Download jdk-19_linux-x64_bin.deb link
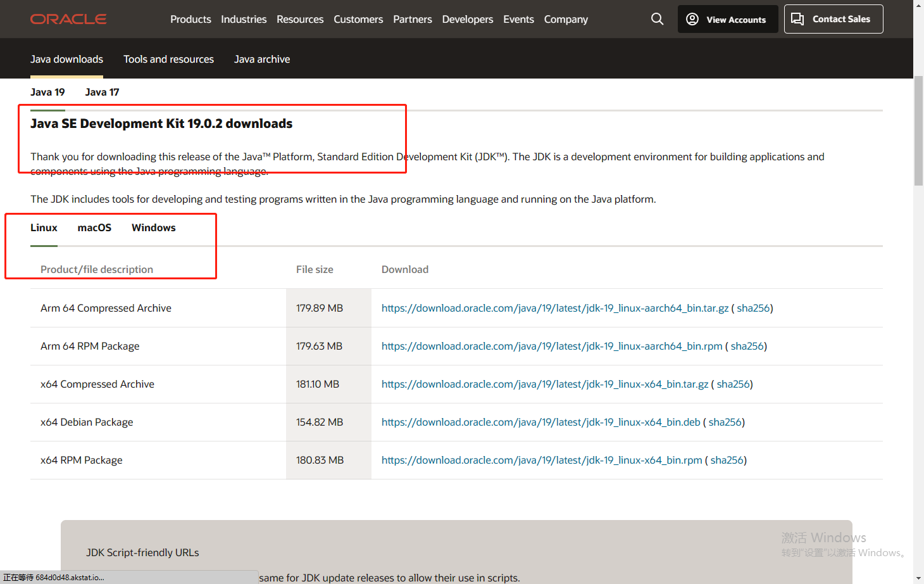Screen dimensions: 924x584 541,422
